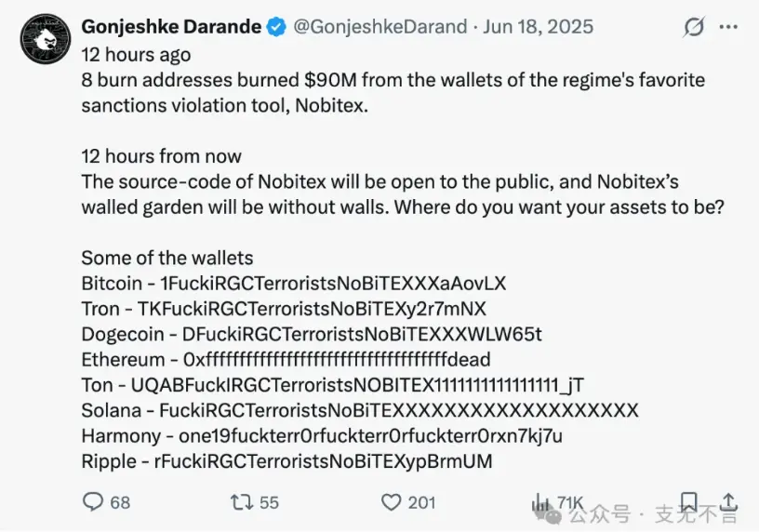Click the @GonjeshkeDarand handle
This screenshot has width=759, height=532.
pos(380,27)
